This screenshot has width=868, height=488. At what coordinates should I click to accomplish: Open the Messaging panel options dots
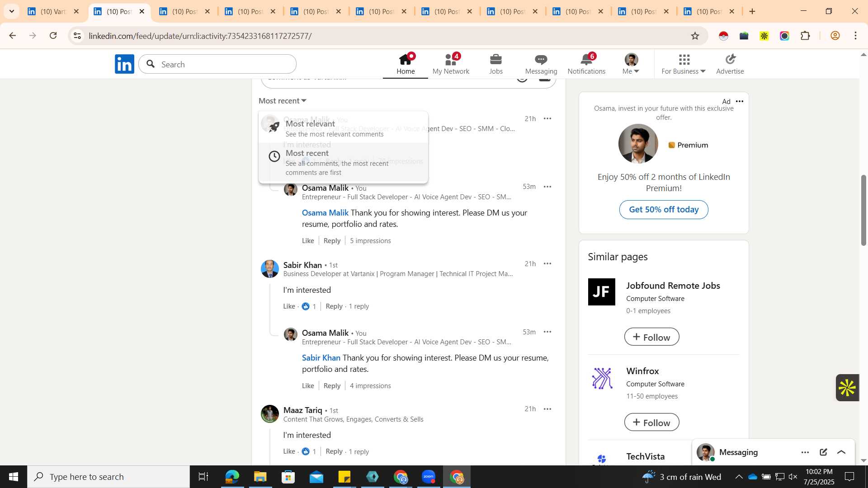(x=805, y=452)
